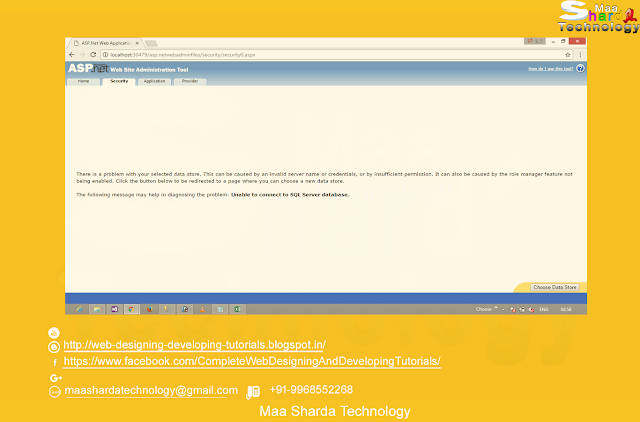Open Excel from the taskbar
The height and width of the screenshot is (422, 640).
(237, 309)
